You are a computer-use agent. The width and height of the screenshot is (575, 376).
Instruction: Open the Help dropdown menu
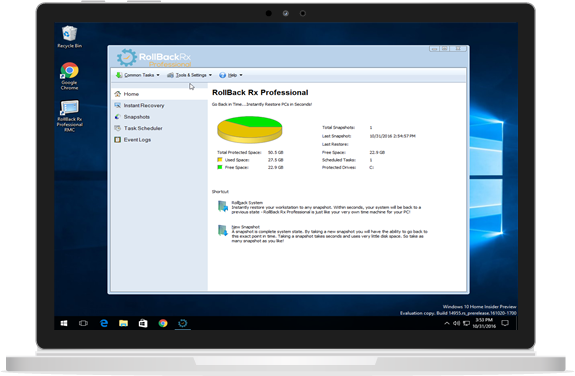[x=231, y=75]
